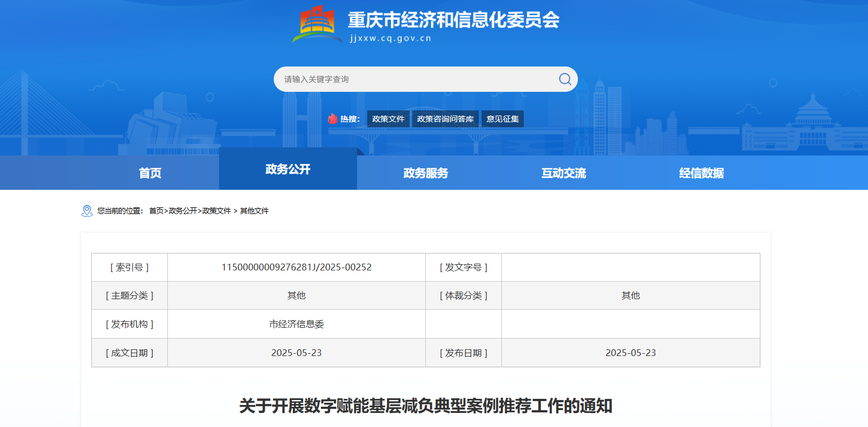Click the 其他文件 breadcrumb link
Screen dimensions: 868x427
pyautogui.click(x=255, y=211)
